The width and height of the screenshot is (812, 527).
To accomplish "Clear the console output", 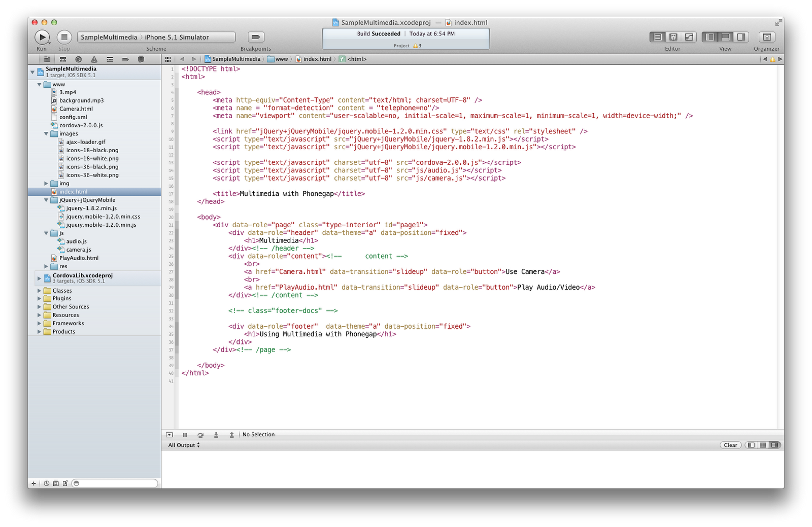I will click(731, 445).
